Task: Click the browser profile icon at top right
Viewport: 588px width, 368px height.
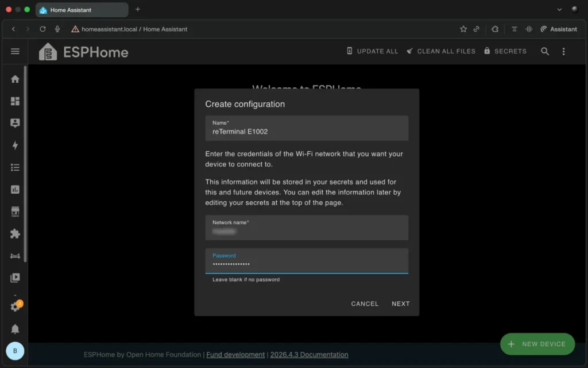Action: [574, 9]
